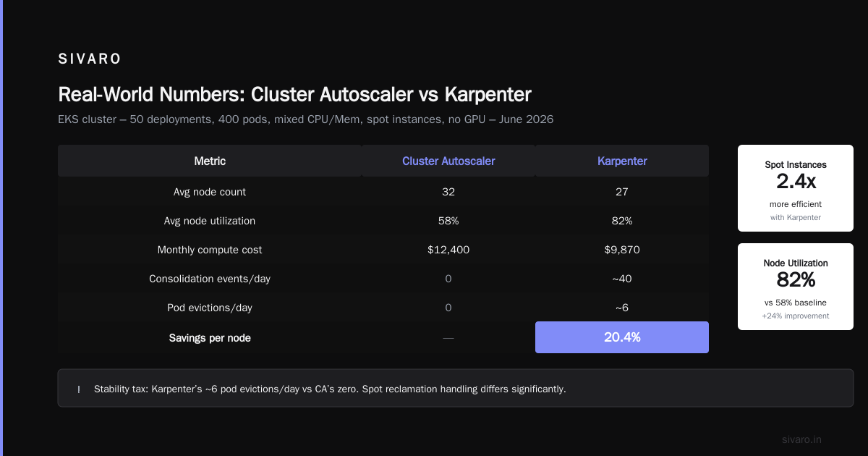Click the ~40 consolidation events value
The height and width of the screenshot is (456, 868).
[x=622, y=279]
